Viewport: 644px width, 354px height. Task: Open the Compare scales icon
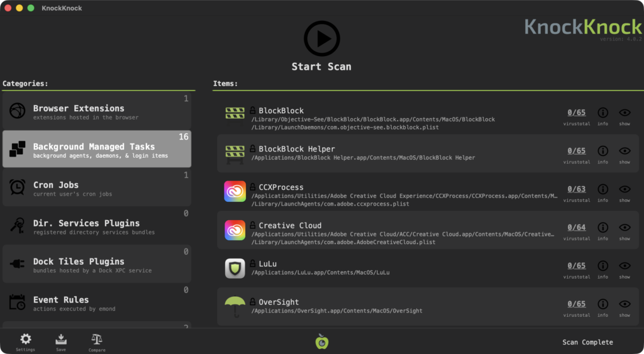(97, 339)
